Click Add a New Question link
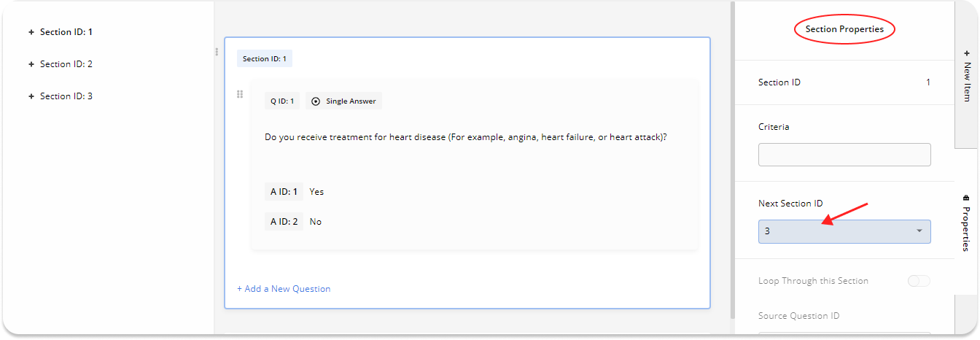Viewport: 980px width, 340px height. (x=284, y=289)
